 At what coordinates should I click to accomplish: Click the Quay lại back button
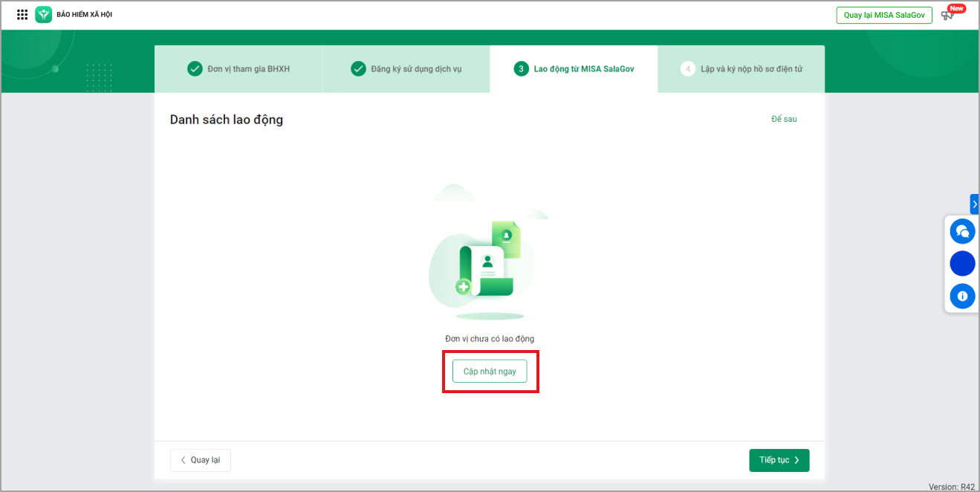(200, 460)
